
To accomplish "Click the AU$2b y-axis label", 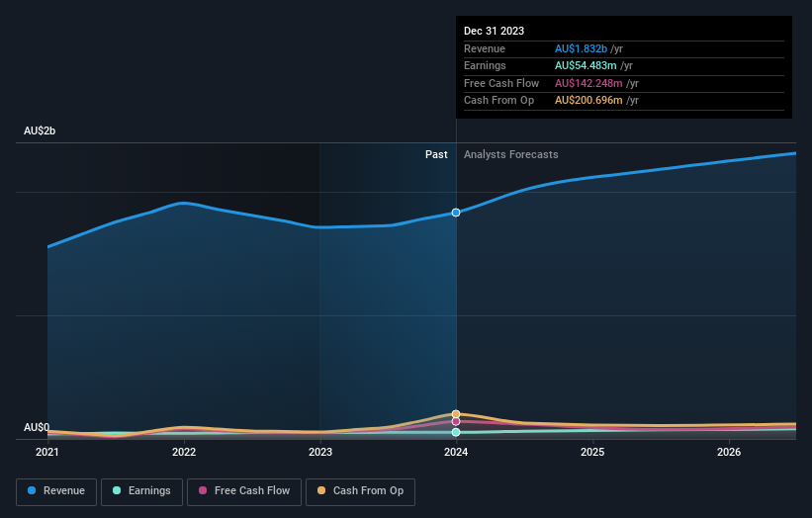I will coord(40,130).
